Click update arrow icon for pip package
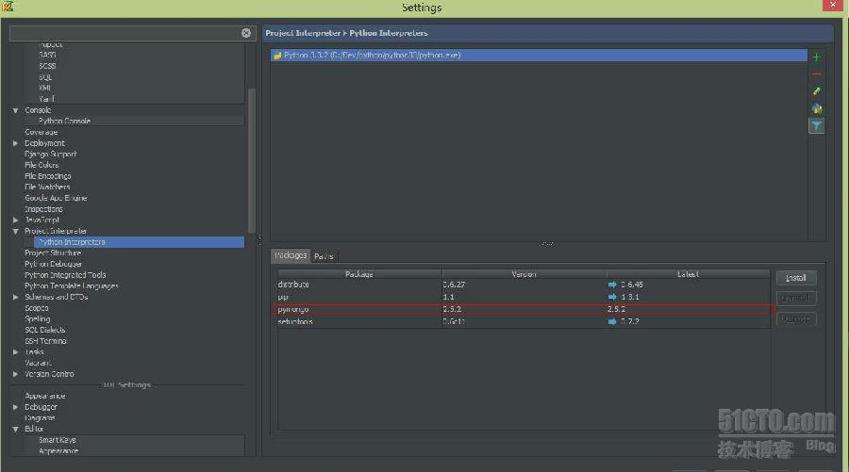This screenshot has height=472, width=849. coord(613,297)
